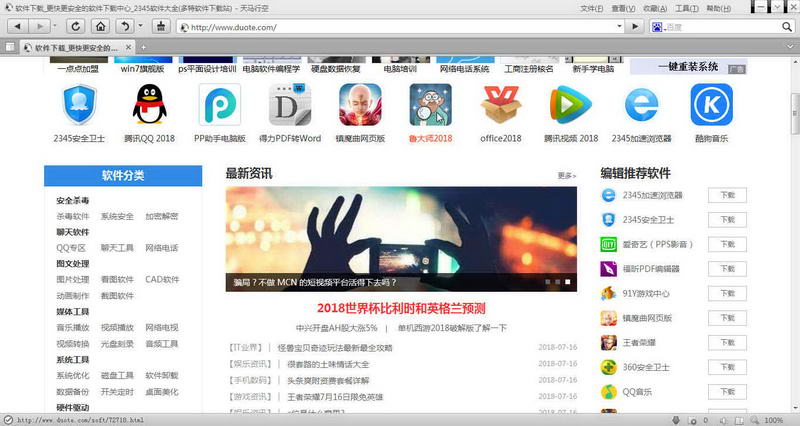Open the 工具(T) menu
Viewport: 800px width, 426px height.
coord(687,8)
